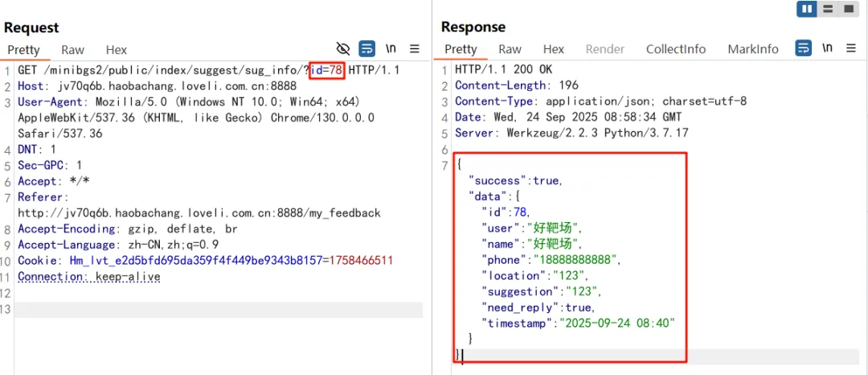The image size is (868, 375).
Task: Click the Accept-Language header line
Action: pos(118,245)
